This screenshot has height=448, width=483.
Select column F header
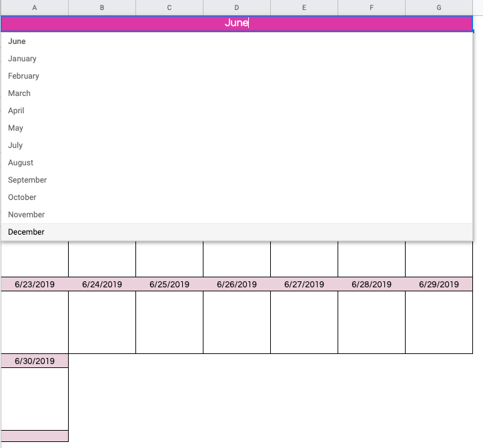click(372, 8)
